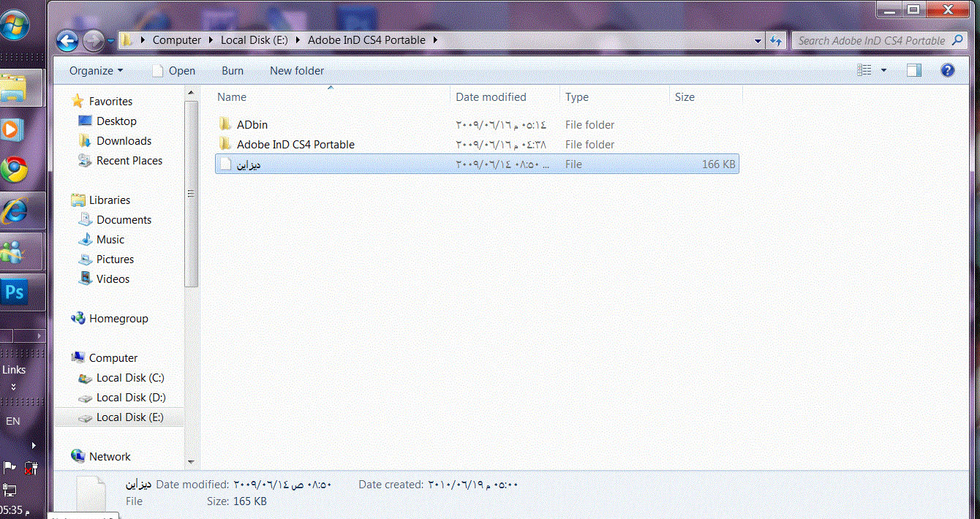Click the navigation pane scroll down arrow
Image resolution: width=980 pixels, height=519 pixels.
[192, 462]
